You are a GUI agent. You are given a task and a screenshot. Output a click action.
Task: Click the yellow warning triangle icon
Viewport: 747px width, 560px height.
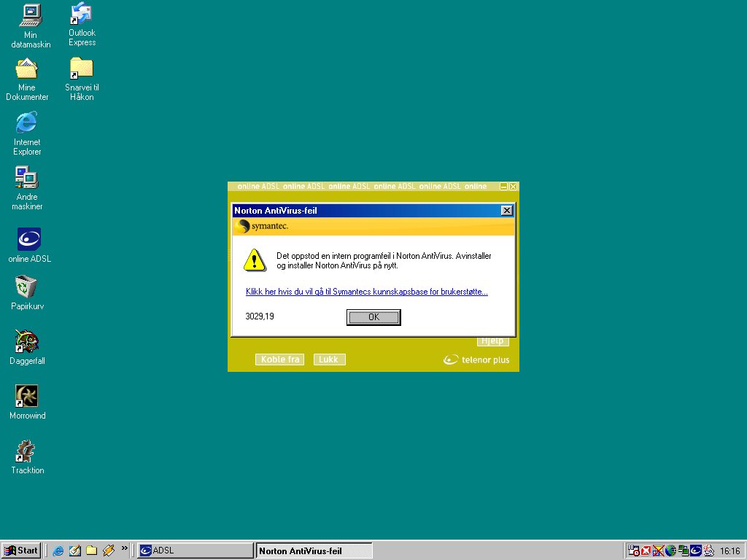tap(255, 260)
